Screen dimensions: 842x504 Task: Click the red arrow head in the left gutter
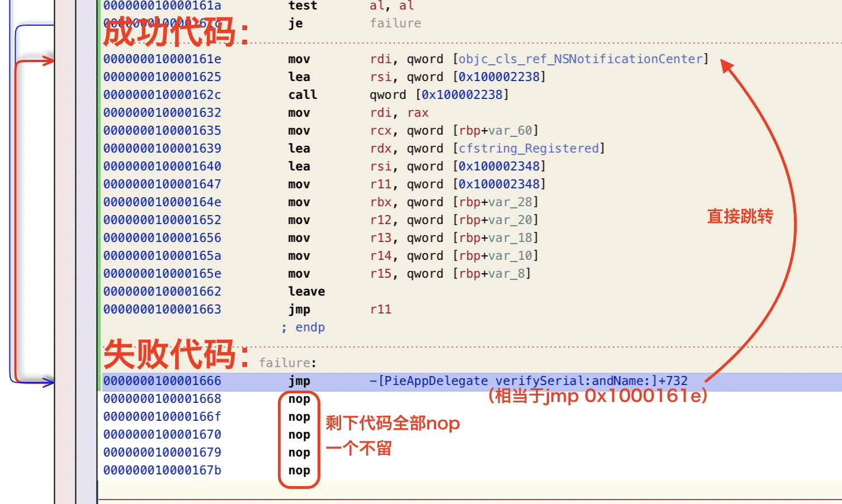(x=48, y=60)
